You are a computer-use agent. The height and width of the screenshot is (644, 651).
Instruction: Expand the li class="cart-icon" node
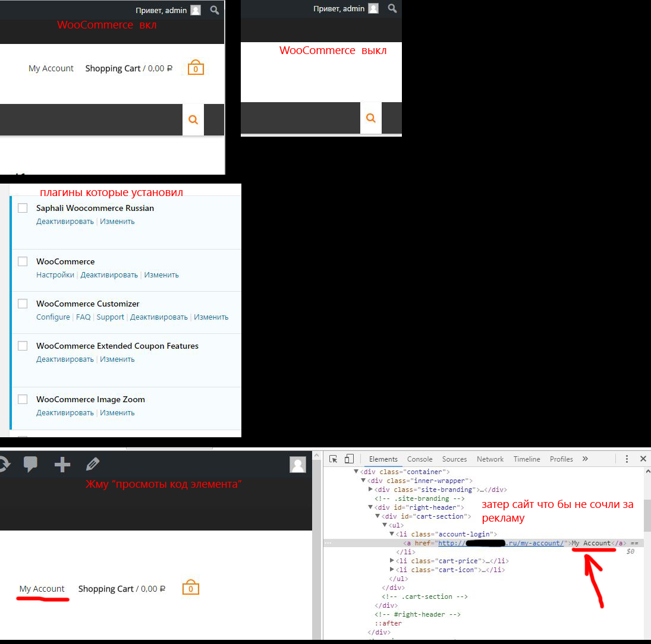click(x=392, y=570)
